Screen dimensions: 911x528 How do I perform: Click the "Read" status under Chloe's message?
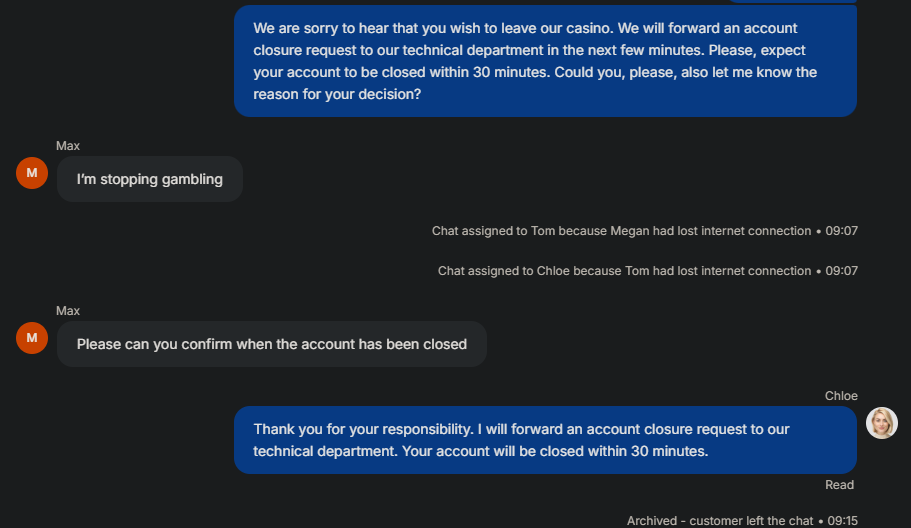tap(839, 485)
